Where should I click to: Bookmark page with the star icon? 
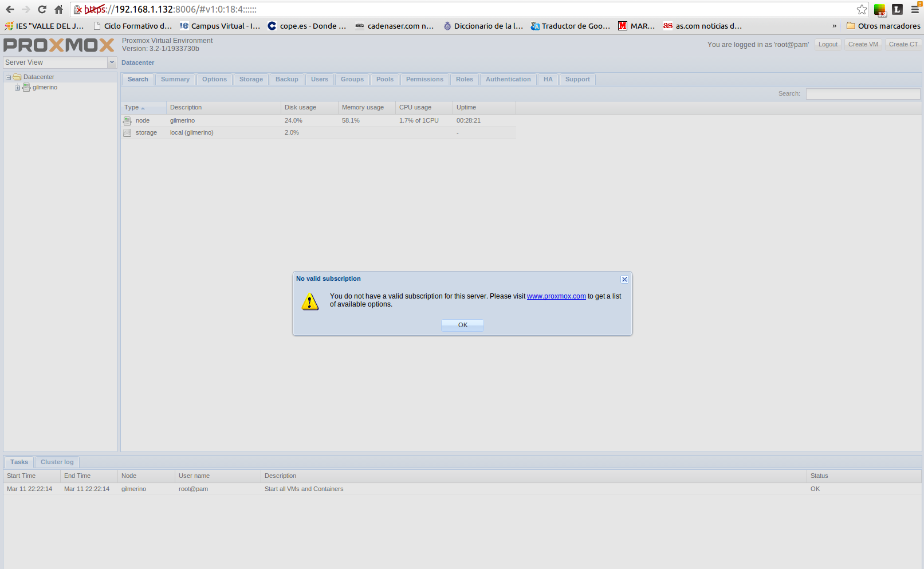coord(862,9)
